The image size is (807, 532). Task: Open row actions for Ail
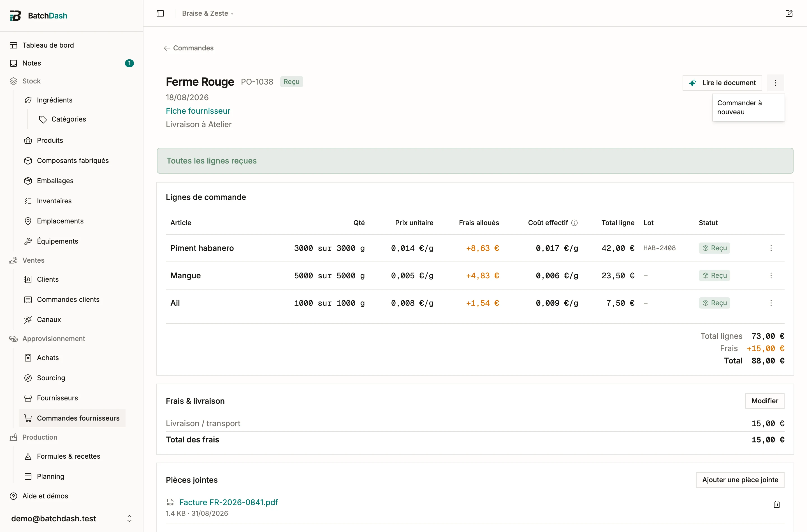[x=771, y=303]
